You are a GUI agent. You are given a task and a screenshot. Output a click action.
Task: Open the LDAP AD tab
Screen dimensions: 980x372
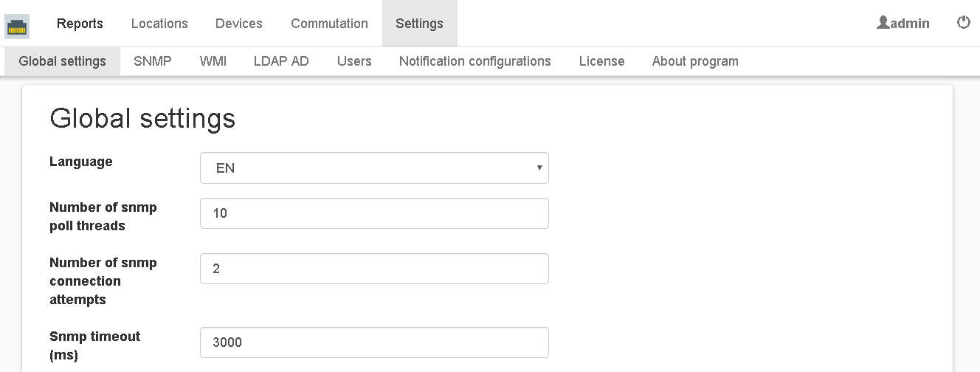pyautogui.click(x=281, y=61)
